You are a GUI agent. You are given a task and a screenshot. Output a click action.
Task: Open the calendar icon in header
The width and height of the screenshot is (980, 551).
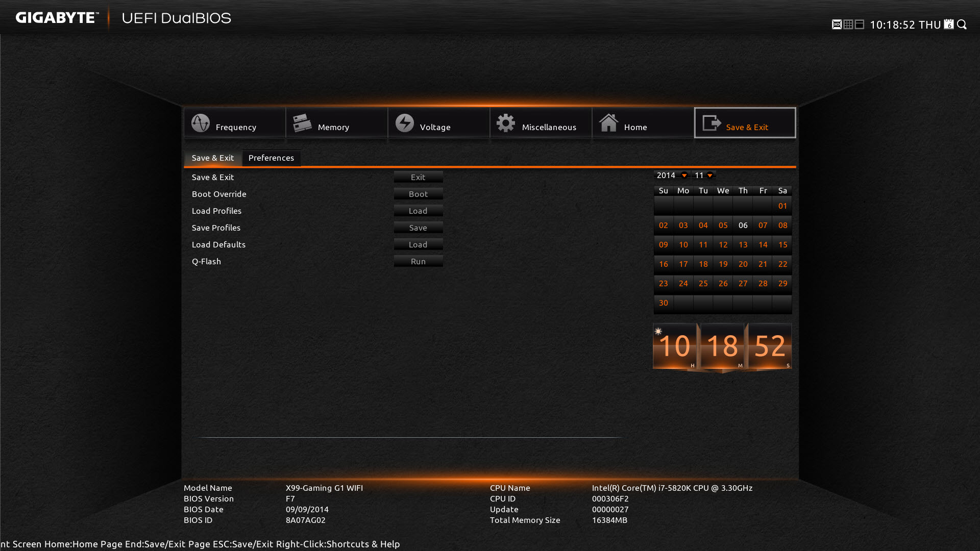[949, 24]
